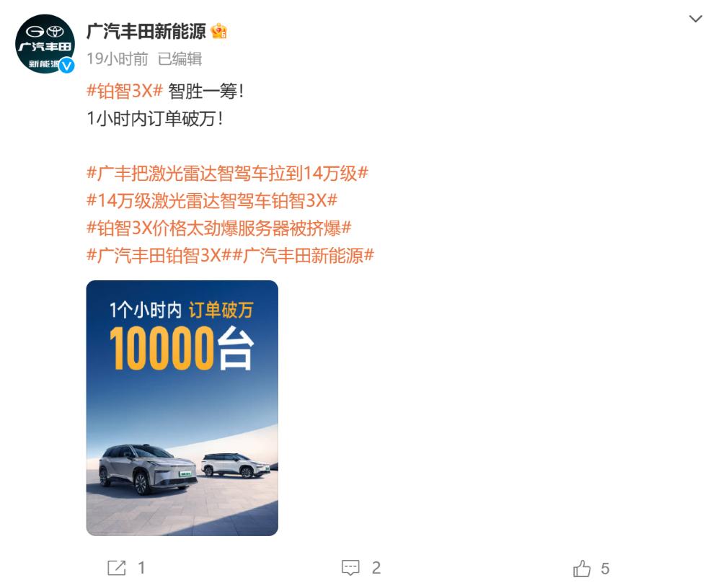The width and height of the screenshot is (721, 588).
Task: Click the comment count number 2
Action: pos(376,569)
